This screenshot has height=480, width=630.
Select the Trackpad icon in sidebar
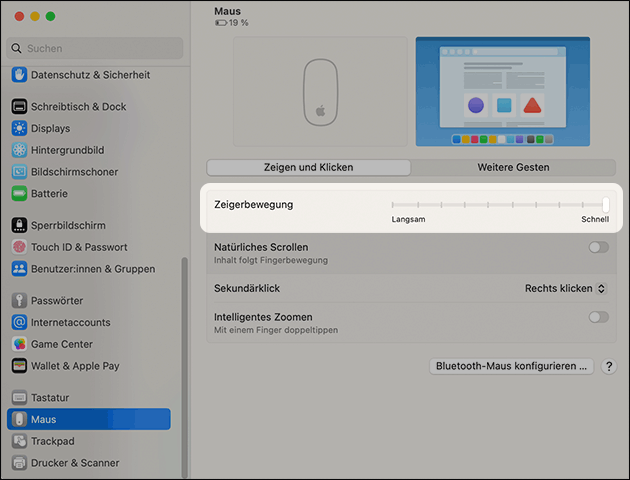pos(19,441)
